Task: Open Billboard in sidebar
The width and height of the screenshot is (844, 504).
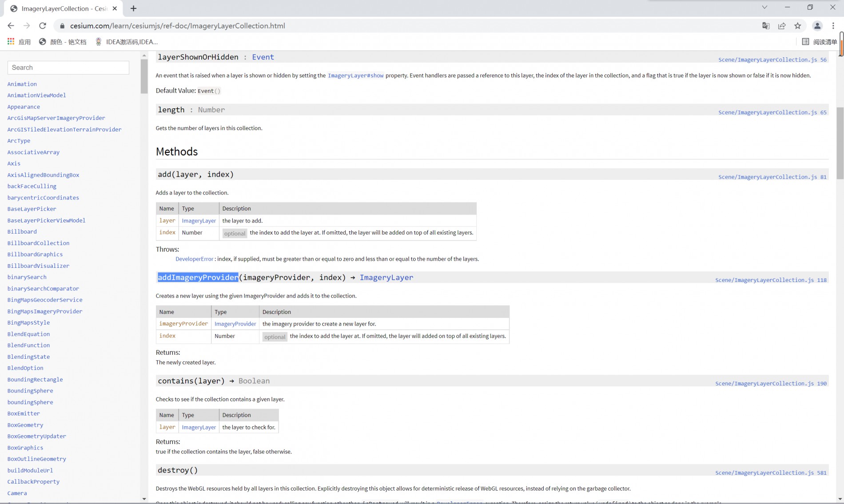Action: click(x=22, y=231)
